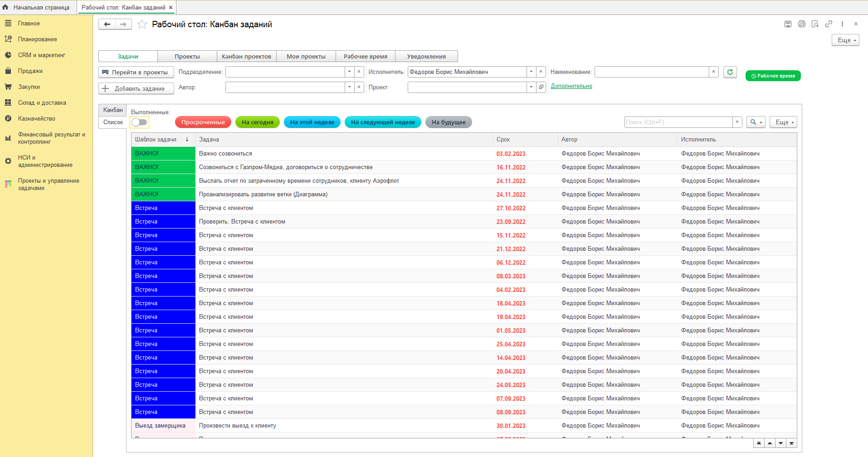Screen dimensions: 868x457
Task: Select the Задачи tab
Action: pos(128,56)
